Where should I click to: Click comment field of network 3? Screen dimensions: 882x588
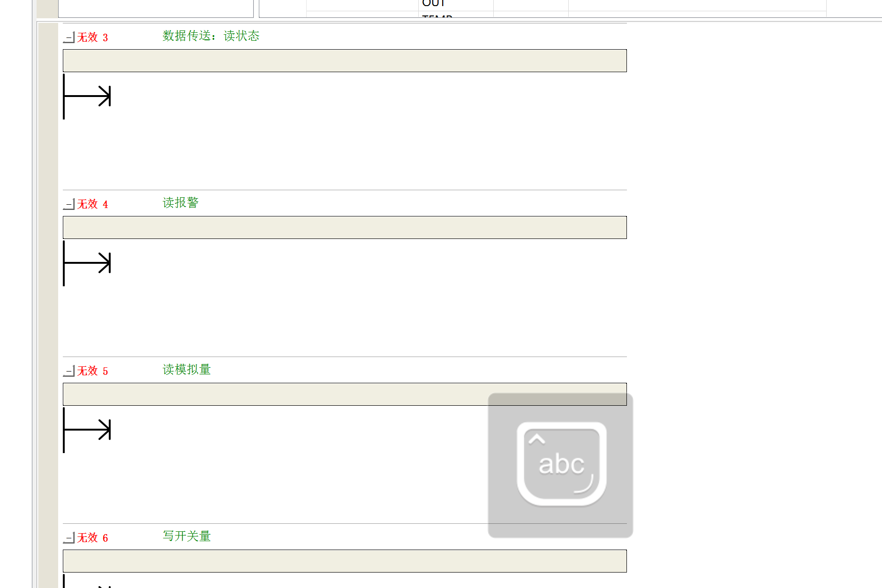345,60
